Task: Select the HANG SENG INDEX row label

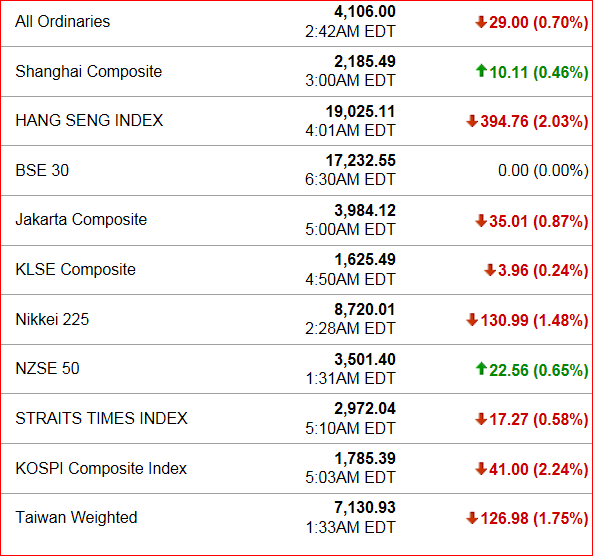Action: point(89,121)
